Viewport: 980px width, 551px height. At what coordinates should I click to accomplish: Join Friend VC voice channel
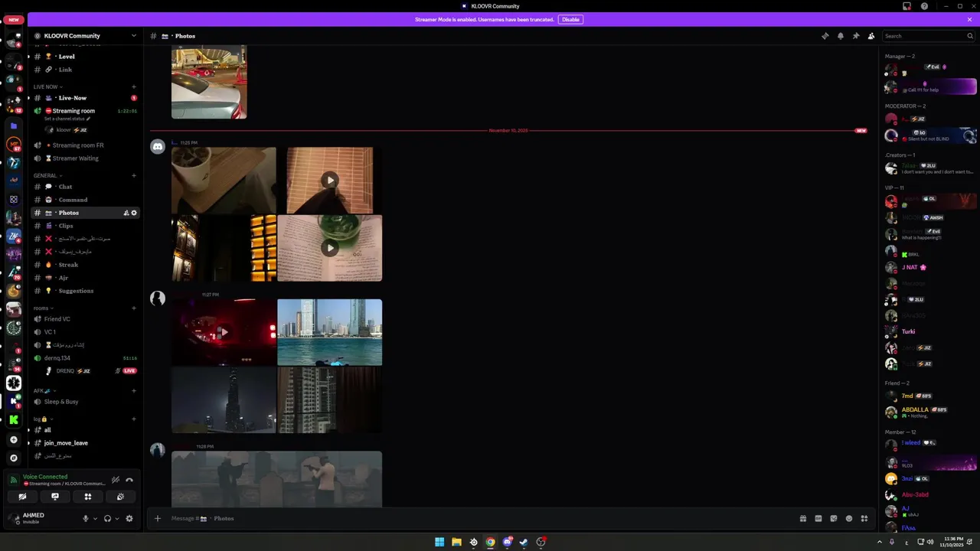pyautogui.click(x=85, y=319)
